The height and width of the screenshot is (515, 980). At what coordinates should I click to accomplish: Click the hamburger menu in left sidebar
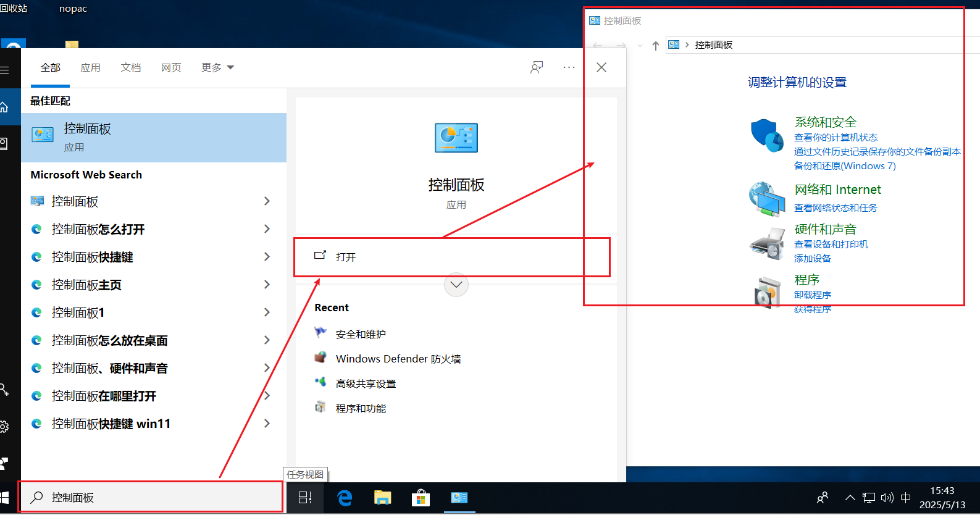click(4, 70)
